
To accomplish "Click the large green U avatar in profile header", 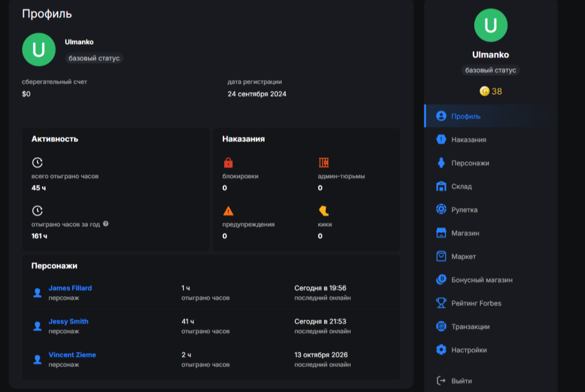I will (x=39, y=50).
